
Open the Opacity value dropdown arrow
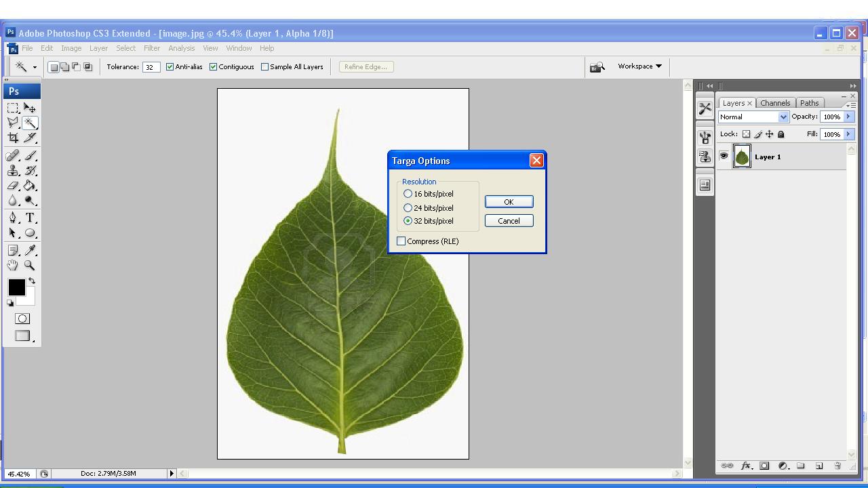pos(847,117)
